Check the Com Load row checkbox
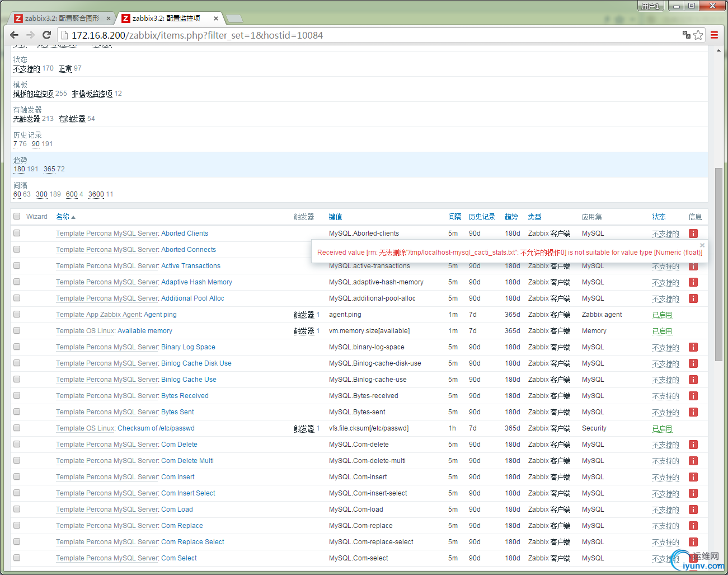 (17, 509)
